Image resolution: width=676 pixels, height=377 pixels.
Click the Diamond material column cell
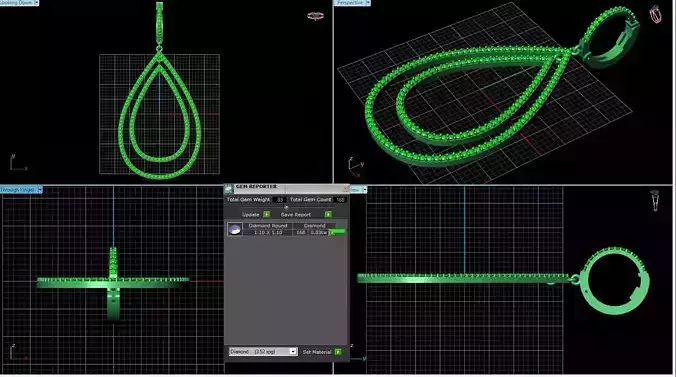tap(315, 226)
